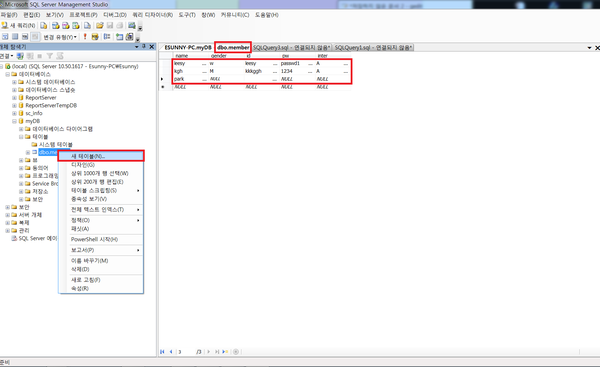Choose Refresh (새로 고침) in context menu
This screenshot has height=367, width=600.
click(101, 280)
